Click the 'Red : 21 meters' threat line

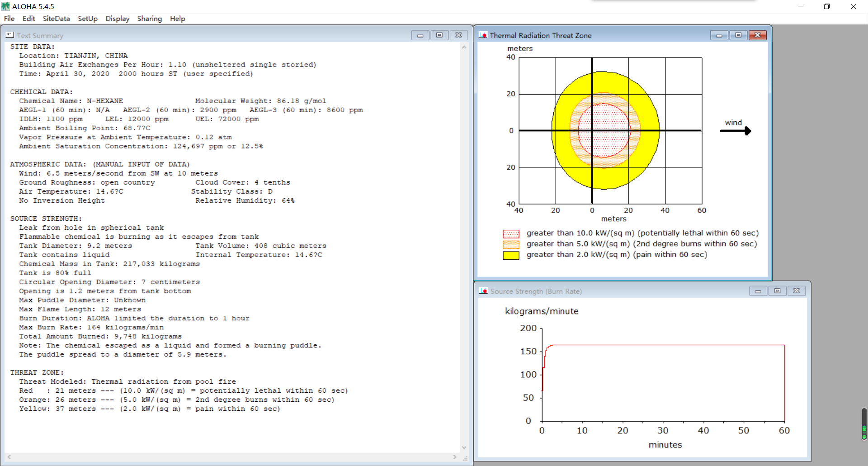[x=184, y=390]
